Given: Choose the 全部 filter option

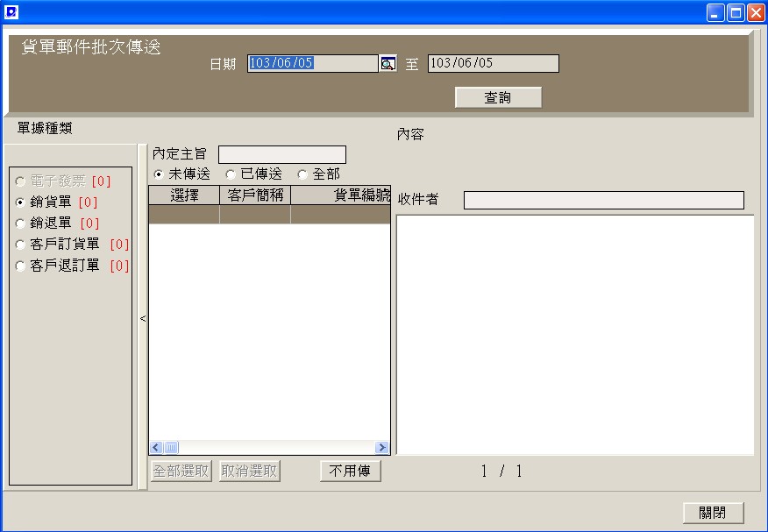Looking at the screenshot, I should tap(302, 174).
